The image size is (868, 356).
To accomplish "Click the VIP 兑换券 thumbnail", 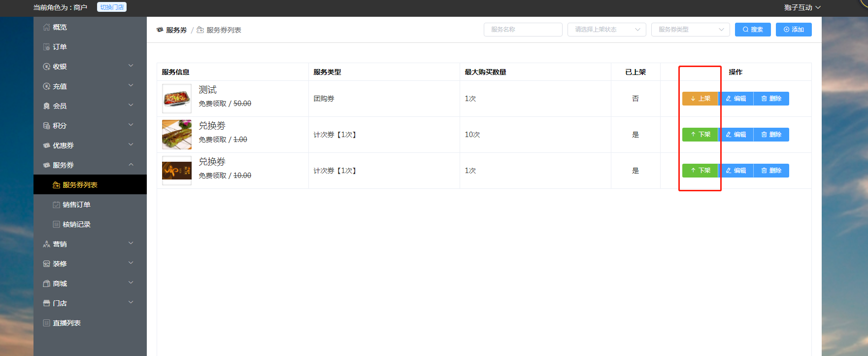I will point(177,171).
